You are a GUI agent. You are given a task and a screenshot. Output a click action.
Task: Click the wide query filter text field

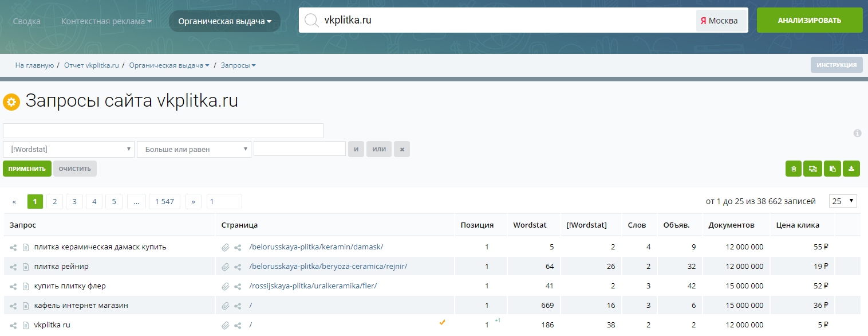click(163, 131)
